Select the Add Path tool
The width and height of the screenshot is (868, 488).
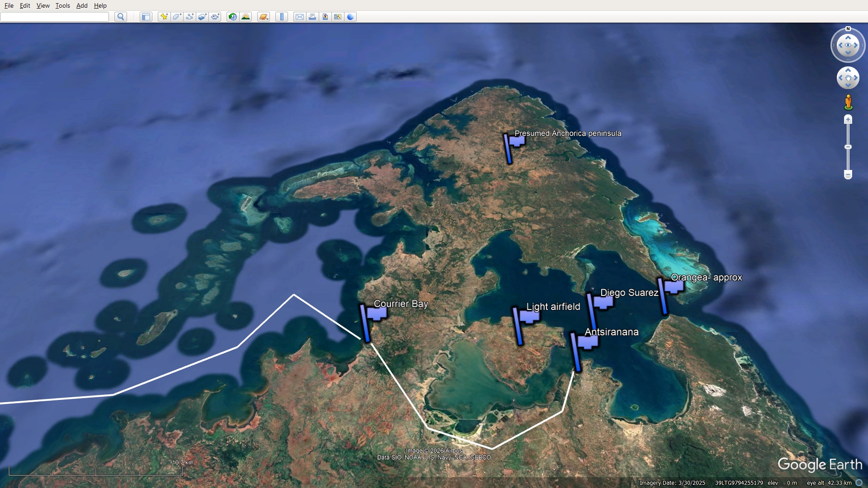(190, 17)
